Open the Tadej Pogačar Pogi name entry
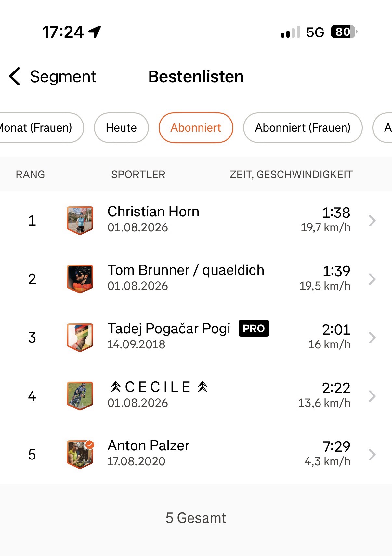This screenshot has width=392, height=556. pos(169,329)
